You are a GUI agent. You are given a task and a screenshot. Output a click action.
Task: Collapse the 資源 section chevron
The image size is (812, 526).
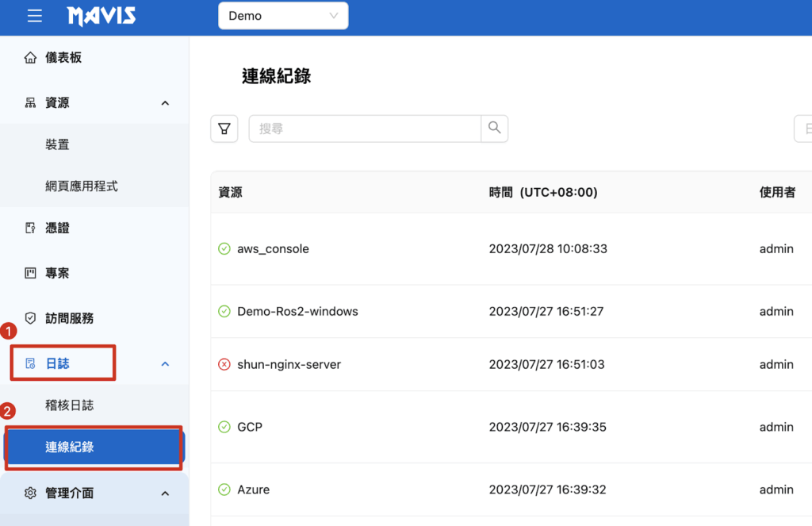pyautogui.click(x=165, y=103)
